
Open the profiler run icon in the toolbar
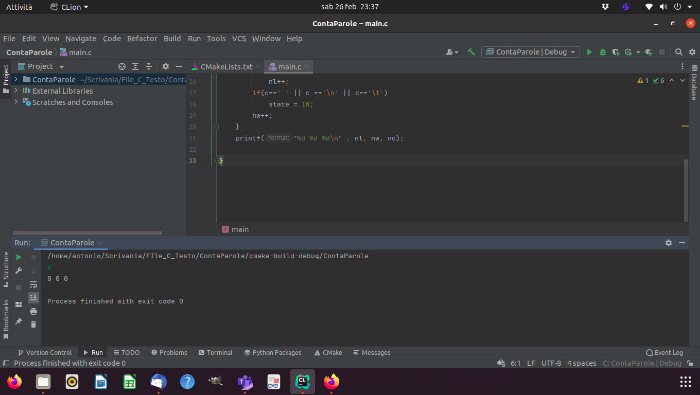coord(629,52)
